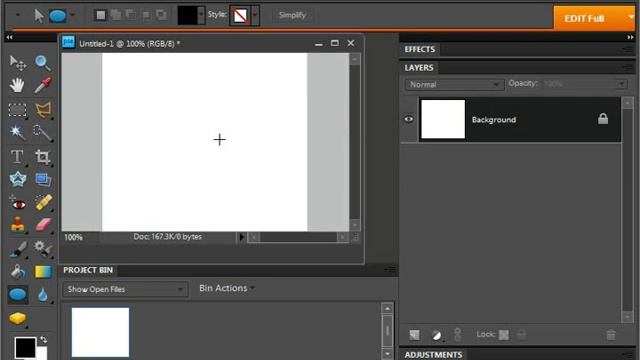Image resolution: width=640 pixels, height=360 pixels.
Task: Select the Eraser tool
Action: point(43,225)
